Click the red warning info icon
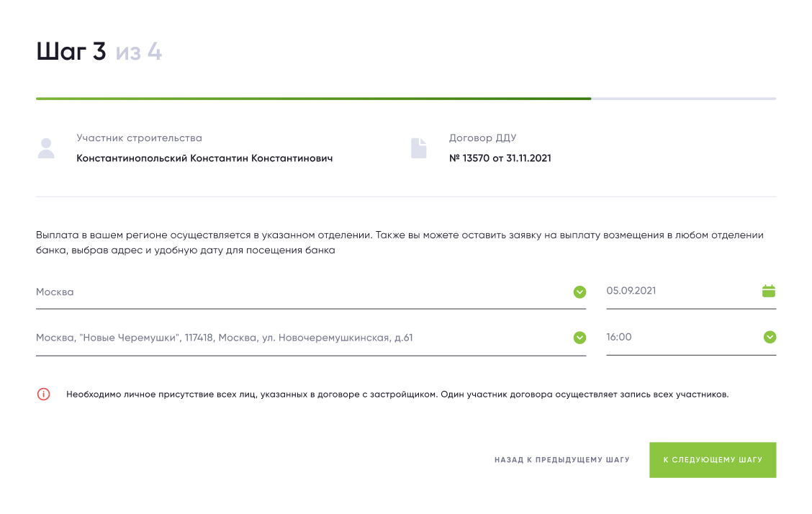This screenshot has width=812, height=514. (44, 394)
